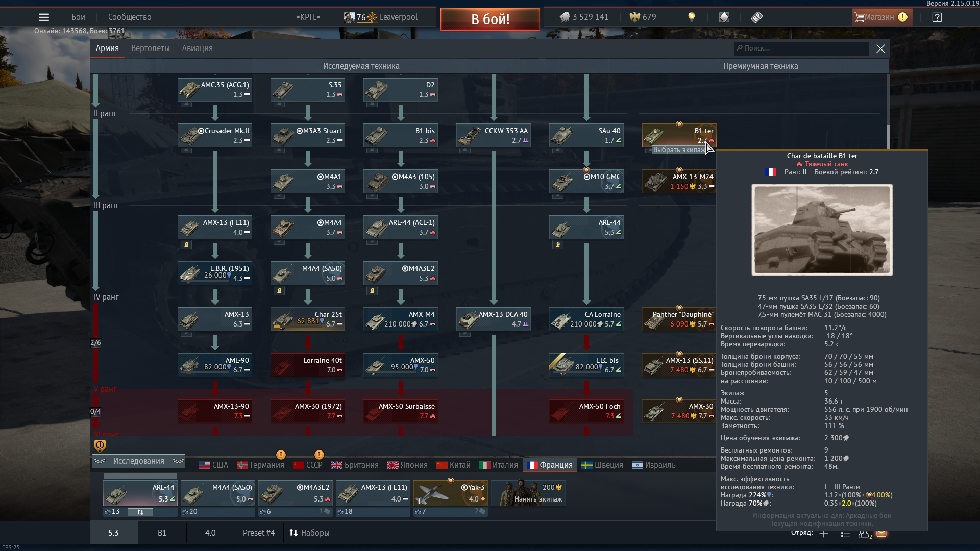Click the Golden Eagles balance 679

[x=643, y=17]
